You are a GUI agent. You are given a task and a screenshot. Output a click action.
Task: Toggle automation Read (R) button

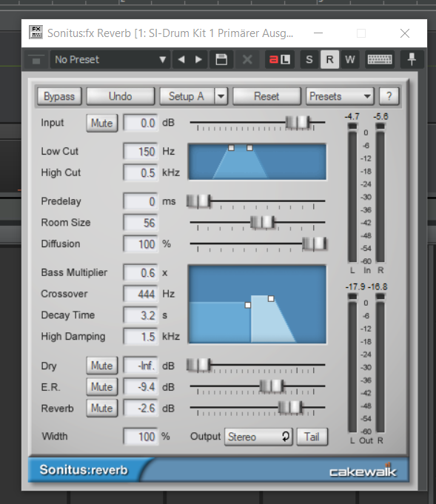pyautogui.click(x=329, y=59)
